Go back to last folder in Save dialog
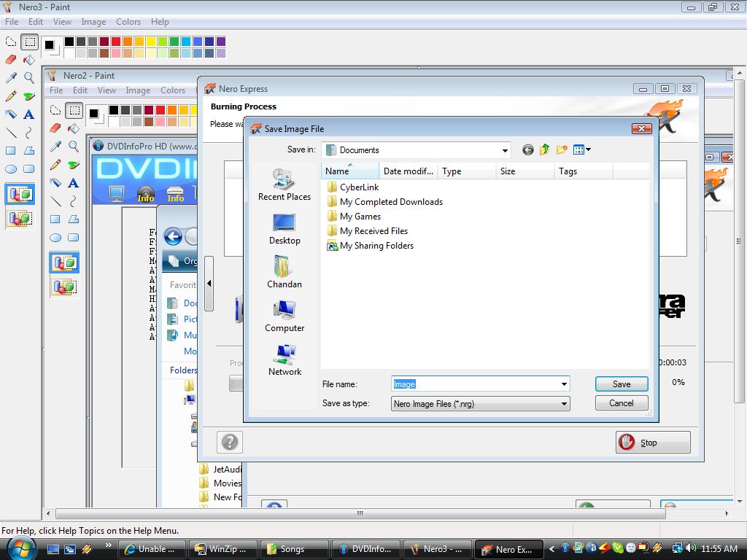This screenshot has height=560, width=747. (528, 150)
